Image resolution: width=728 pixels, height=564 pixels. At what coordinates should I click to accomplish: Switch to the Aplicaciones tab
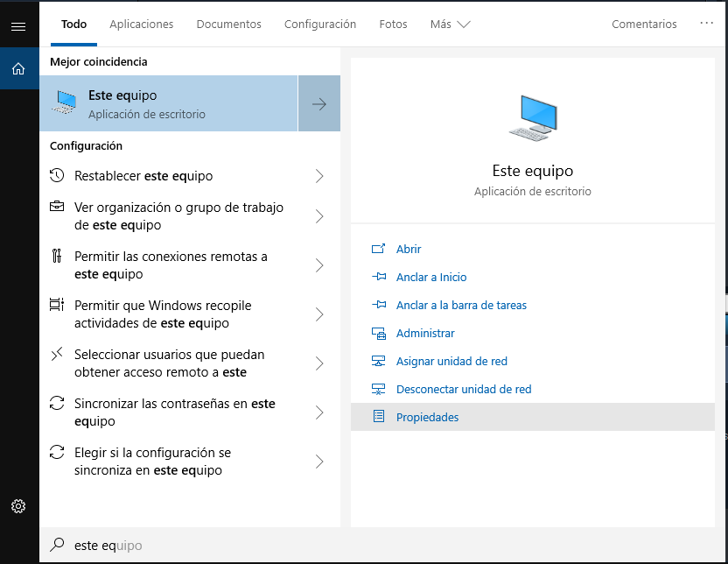point(141,25)
